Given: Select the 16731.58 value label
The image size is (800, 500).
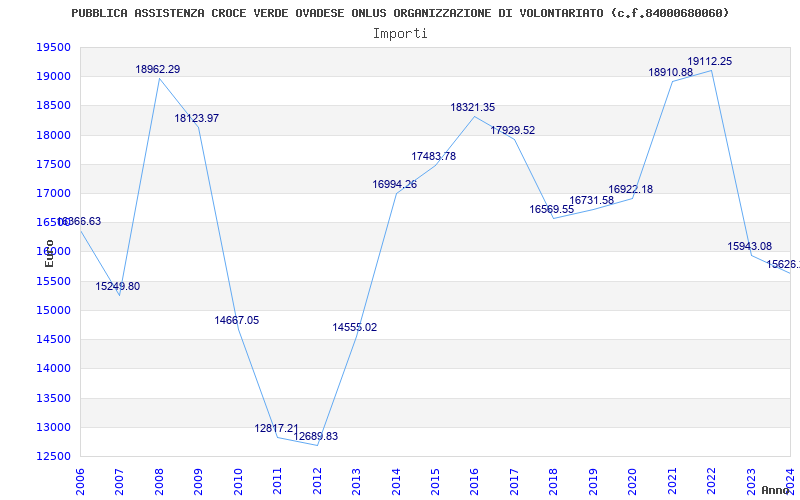Looking at the screenshot, I should [x=591, y=201].
